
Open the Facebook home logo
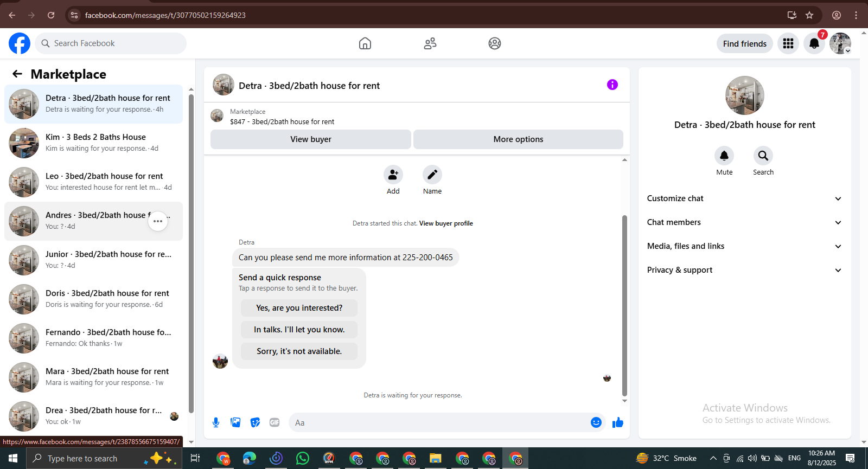tap(20, 43)
